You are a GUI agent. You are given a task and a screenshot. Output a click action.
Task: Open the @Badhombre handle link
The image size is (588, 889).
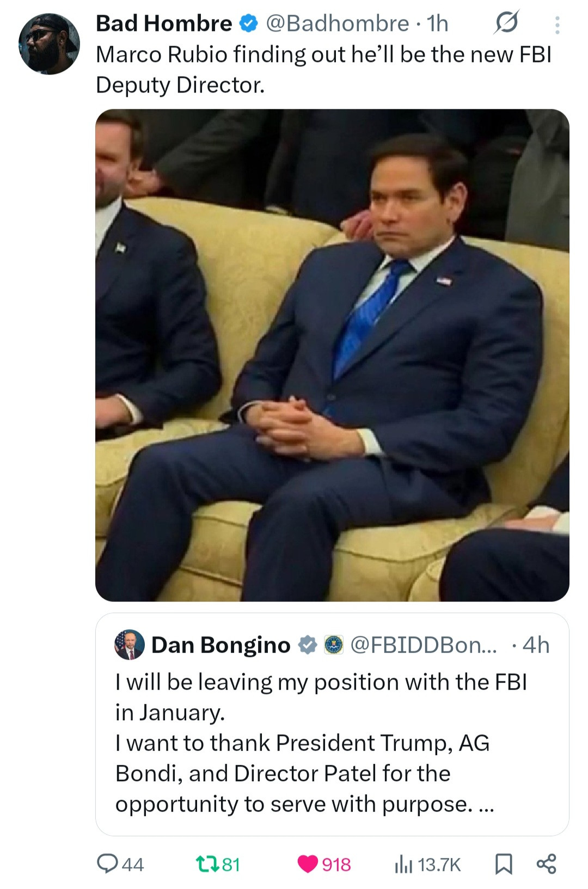338,23
